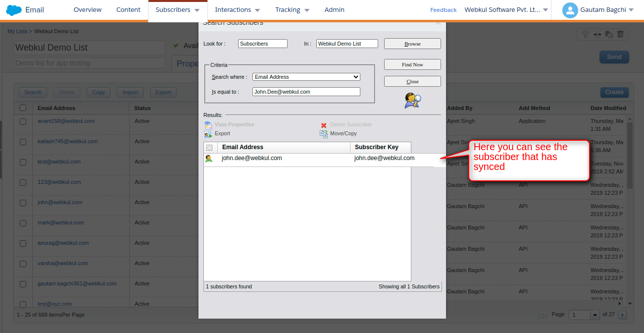Image resolution: width=644 pixels, height=333 pixels.
Task: Tick the select-all checkbox in table header
Action: tap(23, 108)
